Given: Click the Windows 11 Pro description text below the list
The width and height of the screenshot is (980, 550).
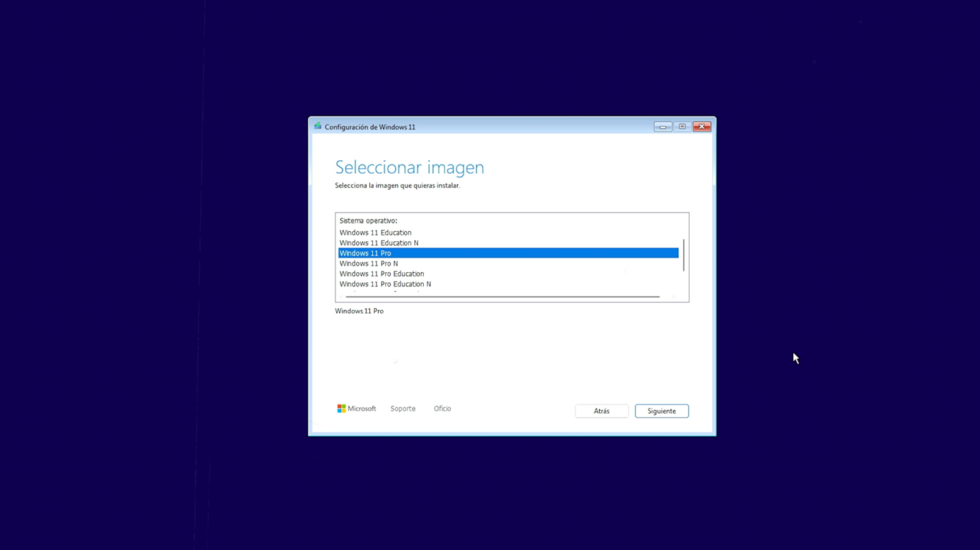Looking at the screenshot, I should coord(359,311).
